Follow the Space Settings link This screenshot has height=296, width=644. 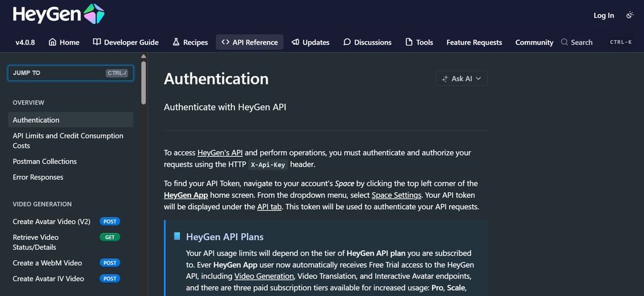pyautogui.click(x=396, y=195)
